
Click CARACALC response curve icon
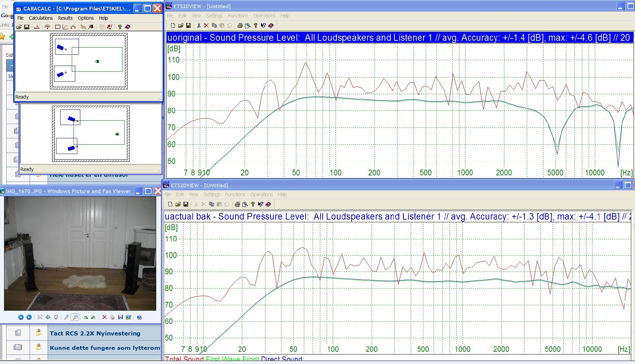coord(65,27)
